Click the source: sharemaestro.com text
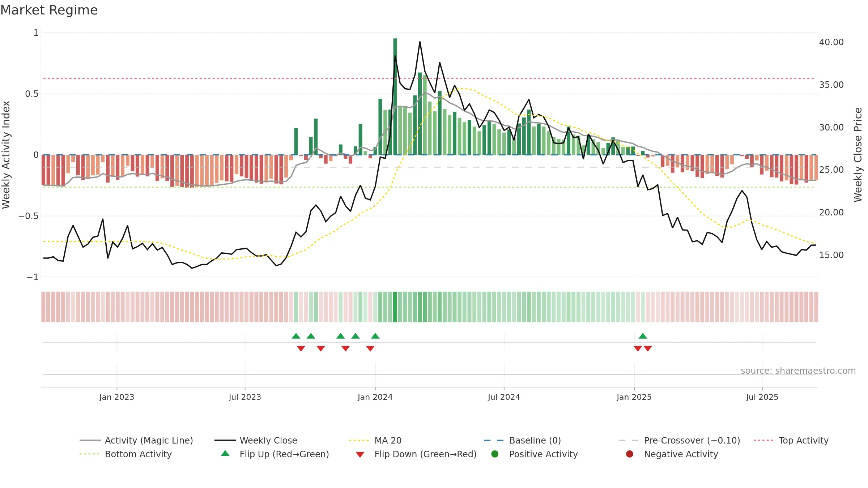The image size is (868, 488). click(798, 371)
